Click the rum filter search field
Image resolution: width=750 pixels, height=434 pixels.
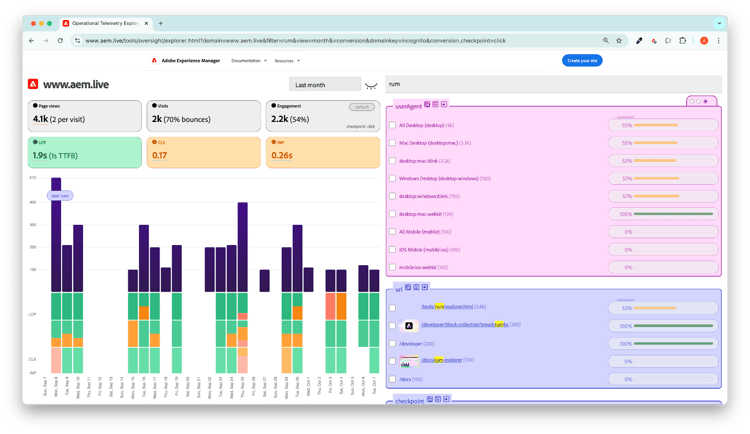[552, 85]
